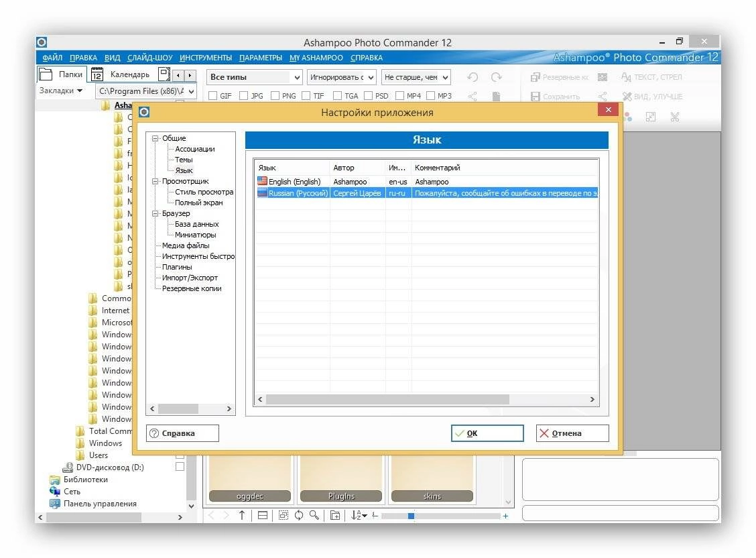Select the English (English) language row
Screen dimensions: 756x558
[427, 182]
